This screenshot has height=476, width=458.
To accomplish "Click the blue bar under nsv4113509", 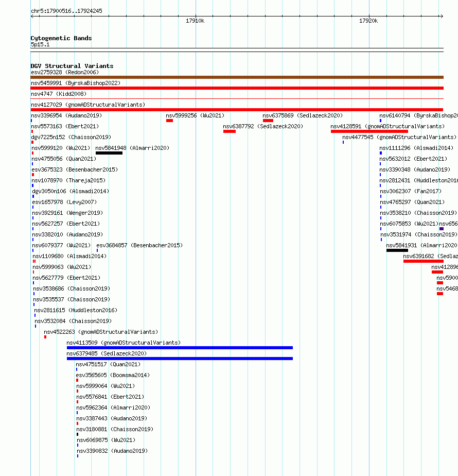I will click(x=180, y=348).
